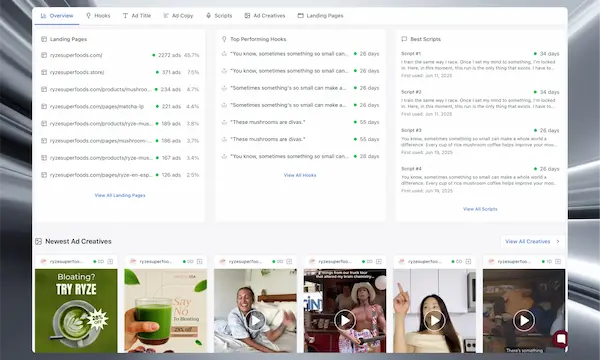This screenshot has width=600, height=360.
Task: Open the chat support bubble
Action: coord(561,339)
